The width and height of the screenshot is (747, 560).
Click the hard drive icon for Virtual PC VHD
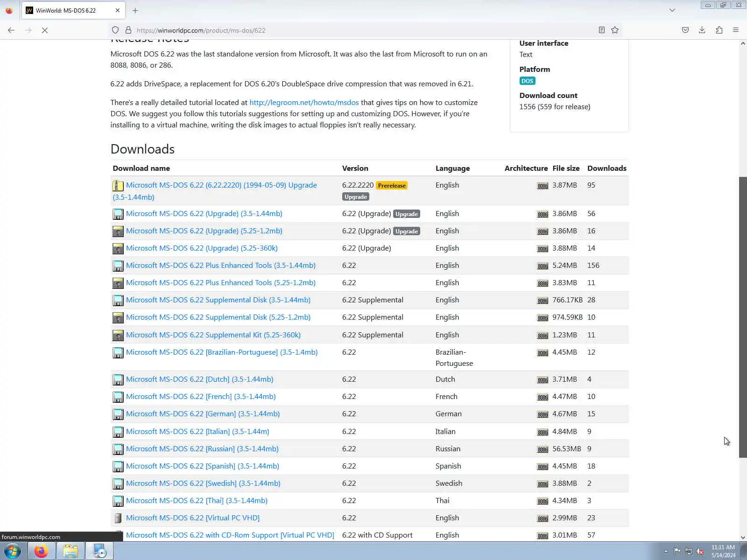coord(118,518)
